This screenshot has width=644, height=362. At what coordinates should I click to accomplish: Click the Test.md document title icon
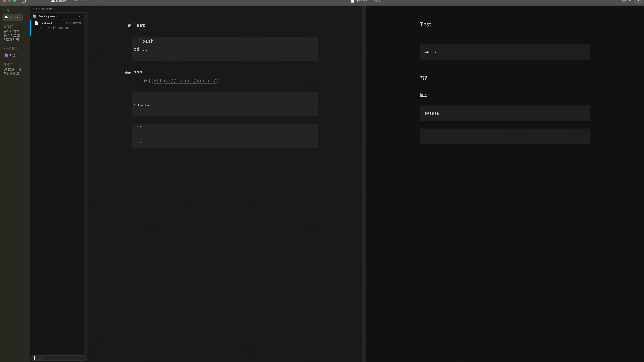tap(352, 1)
